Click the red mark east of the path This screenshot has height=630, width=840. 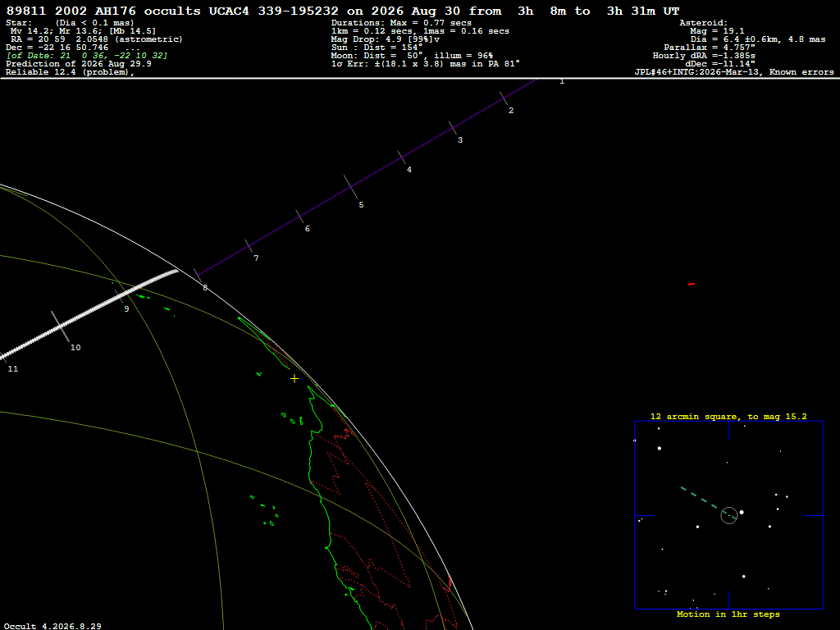(691, 284)
